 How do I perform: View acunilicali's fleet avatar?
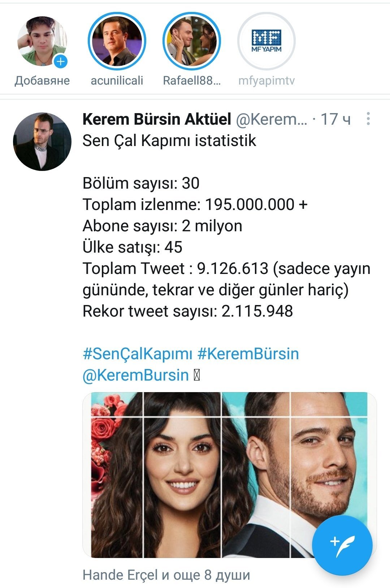[117, 42]
